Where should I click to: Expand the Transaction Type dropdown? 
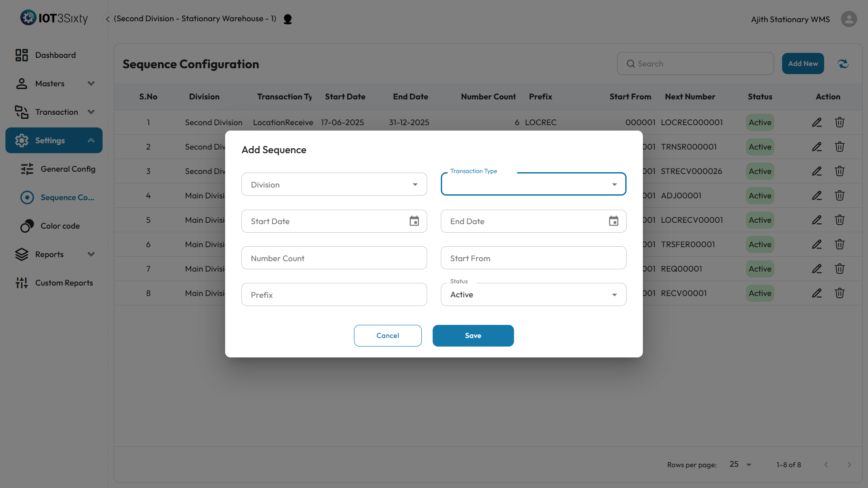(533, 184)
